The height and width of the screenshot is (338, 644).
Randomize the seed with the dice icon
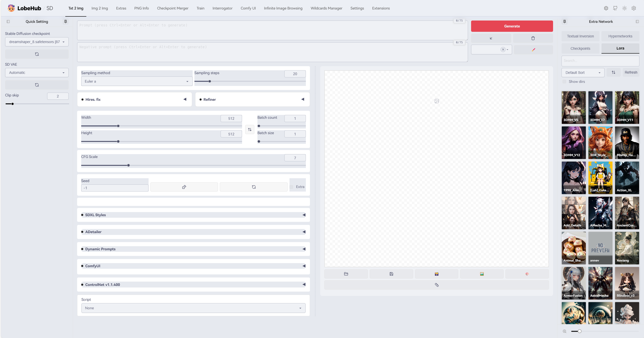pos(184,187)
